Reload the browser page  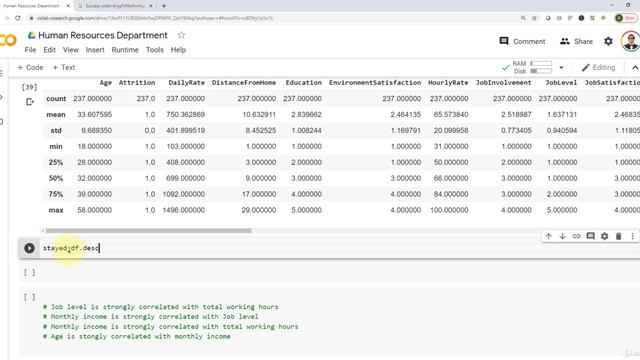pyautogui.click(x=18, y=18)
